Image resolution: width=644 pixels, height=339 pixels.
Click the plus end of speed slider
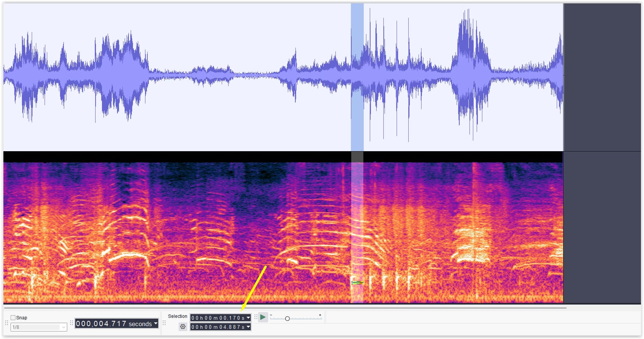click(x=320, y=315)
